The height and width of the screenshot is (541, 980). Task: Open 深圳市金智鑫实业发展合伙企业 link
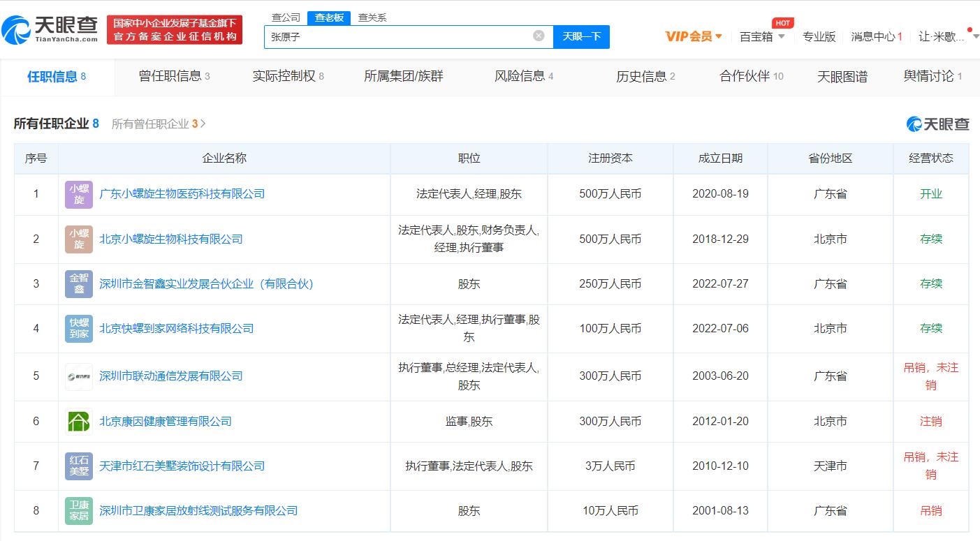click(x=207, y=284)
